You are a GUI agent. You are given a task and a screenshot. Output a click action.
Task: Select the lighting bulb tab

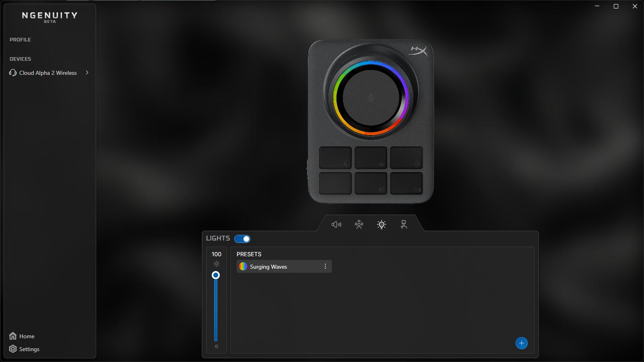point(382,224)
